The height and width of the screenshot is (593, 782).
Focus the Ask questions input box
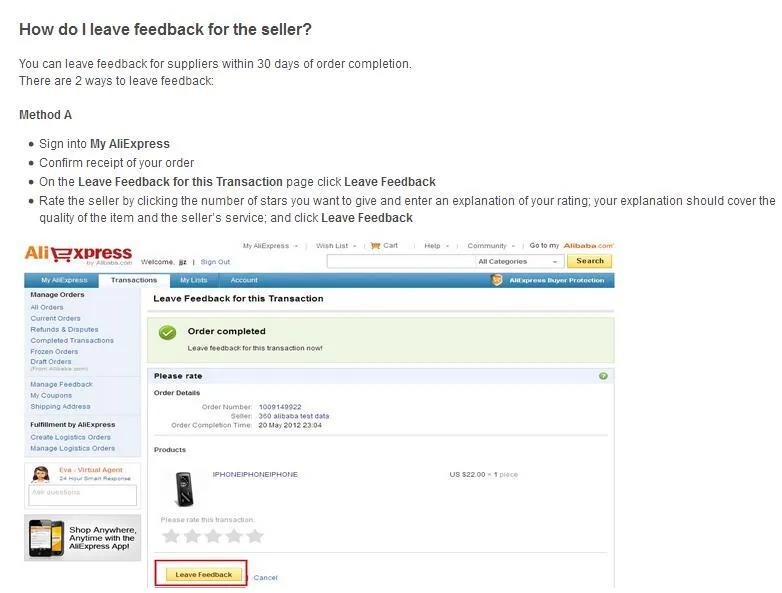tap(82, 495)
